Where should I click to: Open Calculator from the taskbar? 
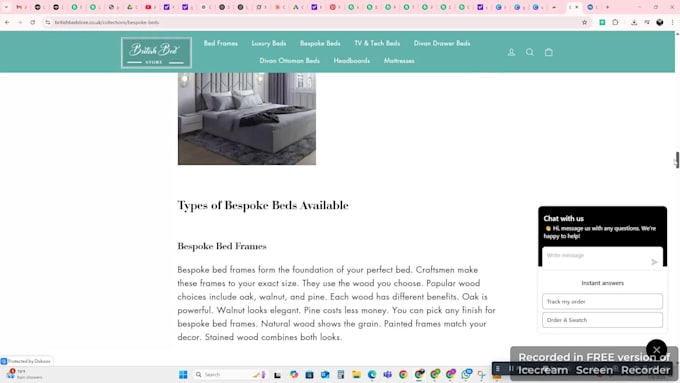click(x=340, y=375)
